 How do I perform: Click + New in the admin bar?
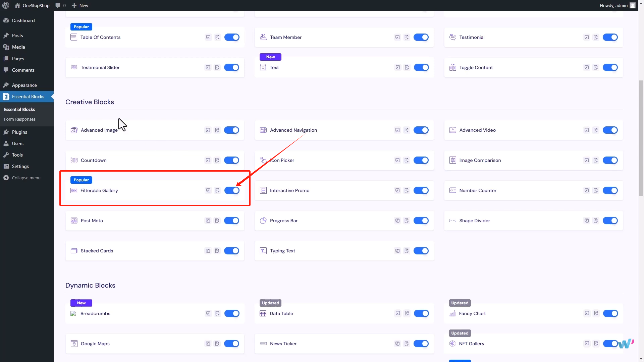(79, 5)
